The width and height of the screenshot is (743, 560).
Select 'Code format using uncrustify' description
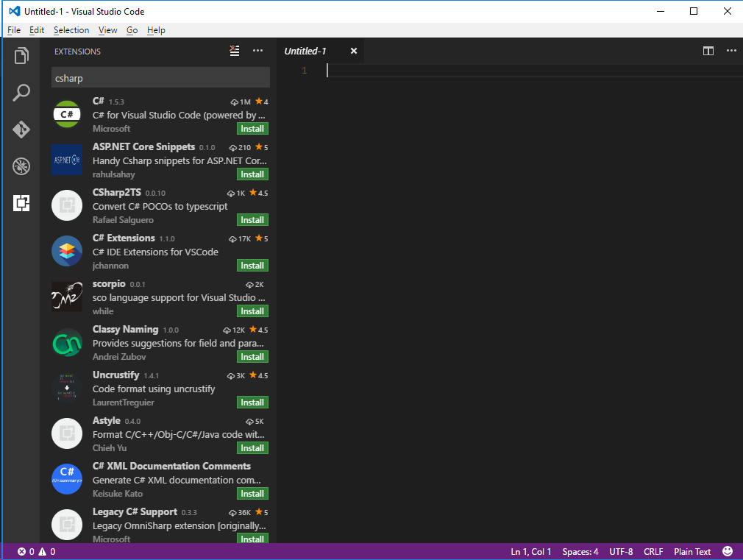(x=154, y=389)
